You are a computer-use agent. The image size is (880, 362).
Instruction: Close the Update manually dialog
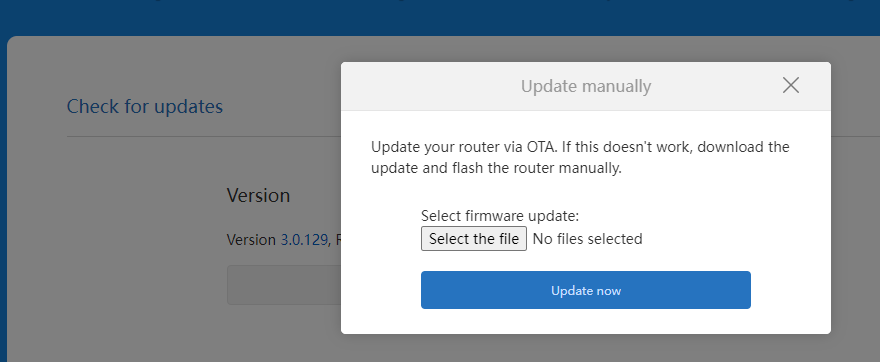click(x=790, y=85)
